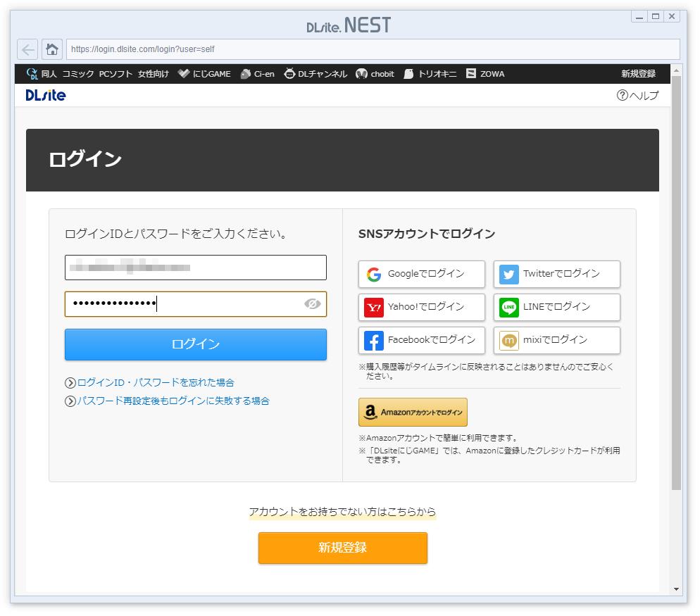Click the blue ログイン button

pyautogui.click(x=196, y=344)
